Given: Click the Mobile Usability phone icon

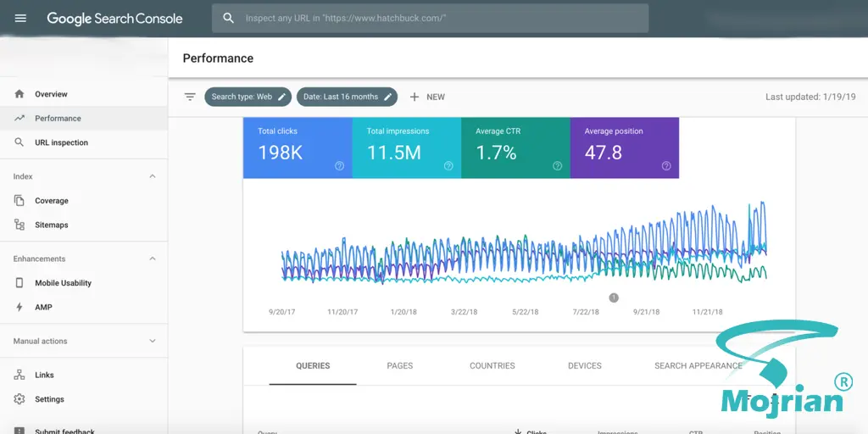Looking at the screenshot, I should [19, 283].
